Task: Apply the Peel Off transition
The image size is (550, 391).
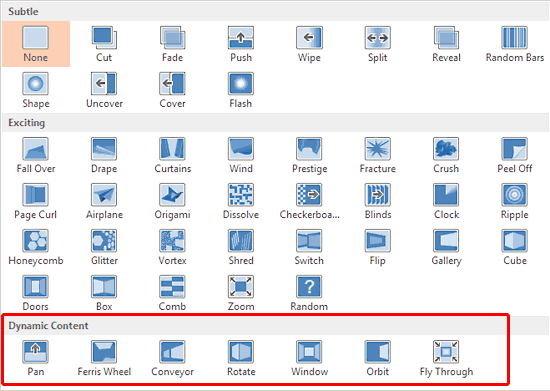Action: [x=514, y=155]
